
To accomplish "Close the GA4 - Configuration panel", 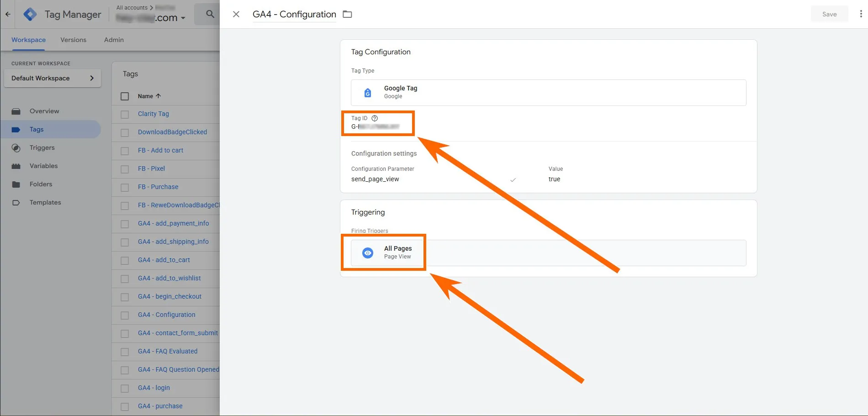I will [x=236, y=14].
